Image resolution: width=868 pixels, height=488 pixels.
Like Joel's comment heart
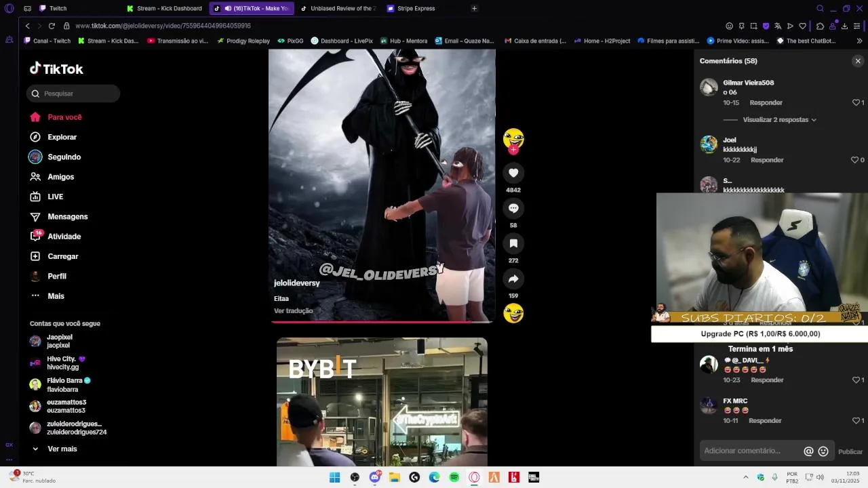[855, 161]
